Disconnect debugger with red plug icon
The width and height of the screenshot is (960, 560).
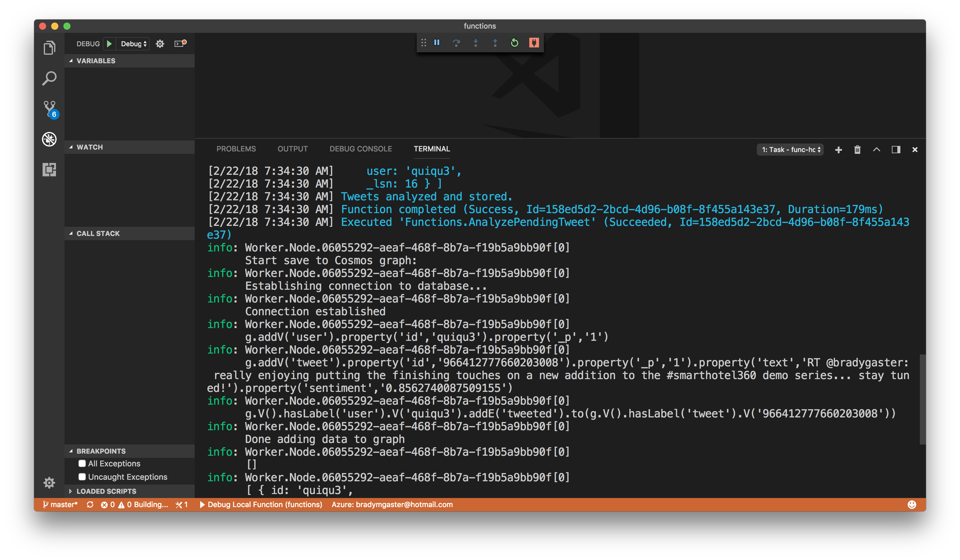click(534, 43)
